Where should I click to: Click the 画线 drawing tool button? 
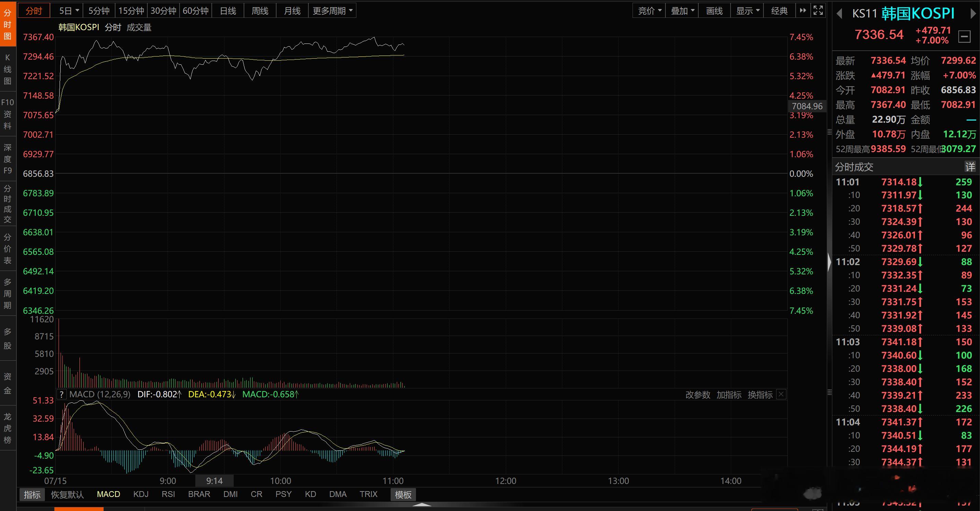tap(714, 11)
